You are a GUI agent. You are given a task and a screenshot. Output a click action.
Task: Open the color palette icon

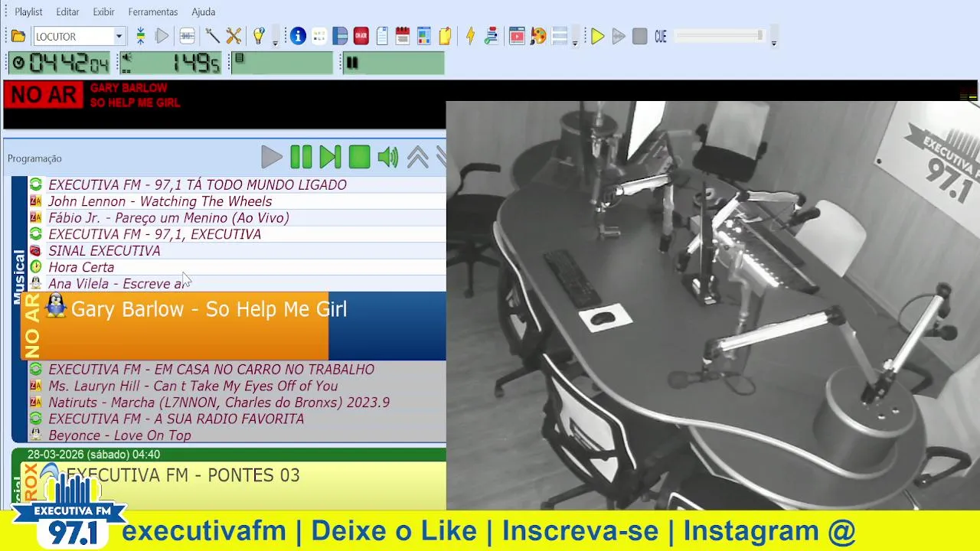click(538, 36)
